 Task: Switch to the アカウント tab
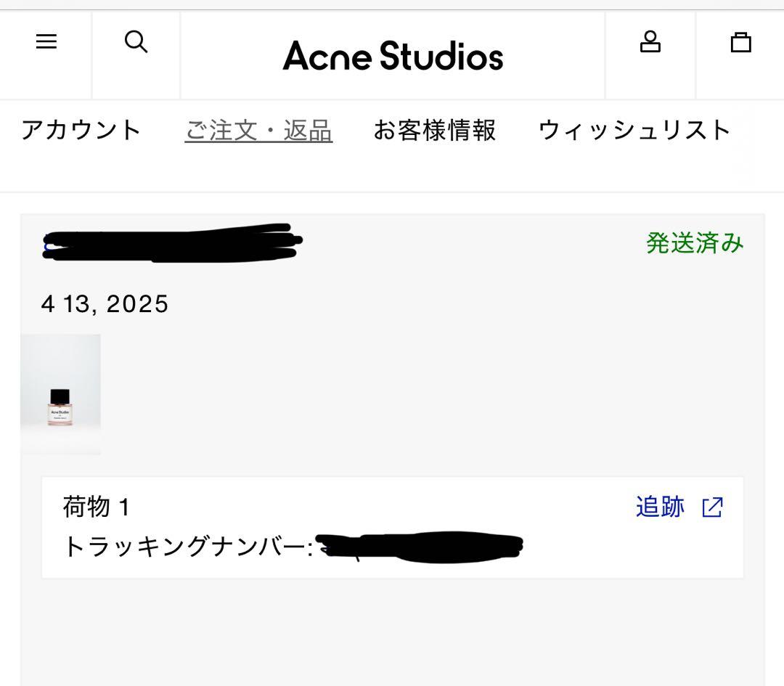pos(82,129)
